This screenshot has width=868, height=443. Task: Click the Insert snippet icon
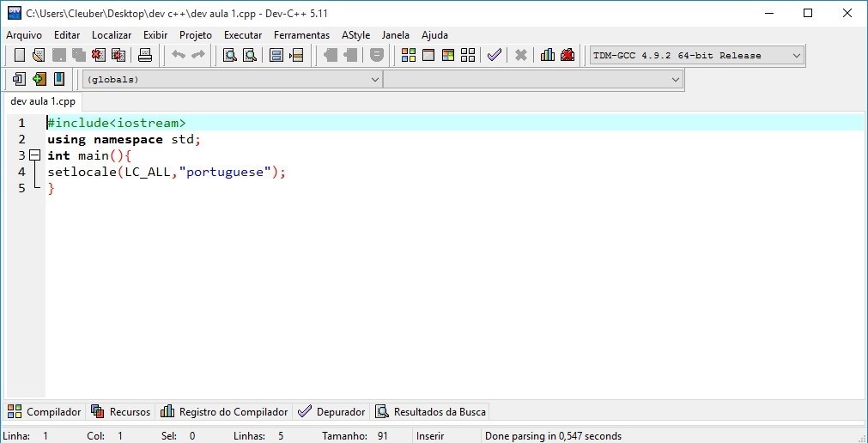pos(19,79)
